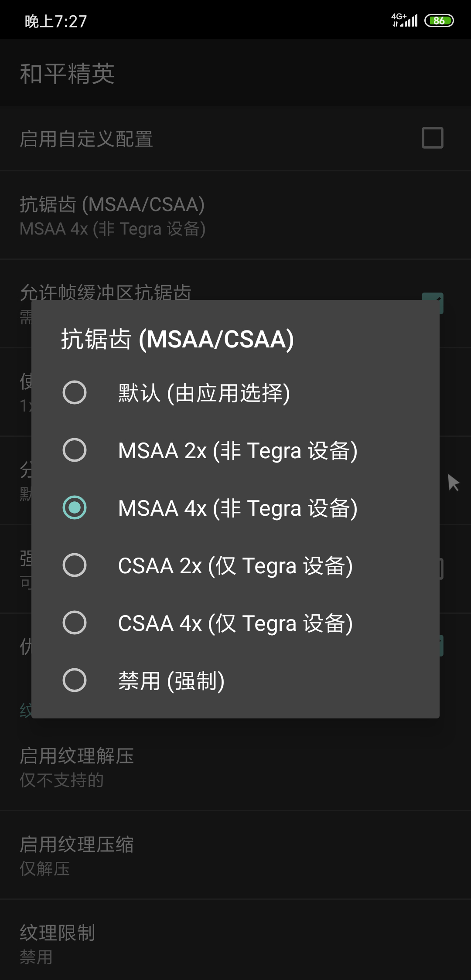This screenshot has width=471, height=980.
Task: Tap the dialog title 抗锯齿 (MSAA/CSAA)
Action: pos(177,339)
